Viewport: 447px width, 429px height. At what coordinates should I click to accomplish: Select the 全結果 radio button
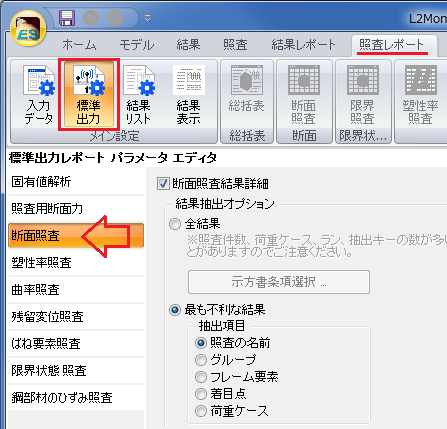point(175,224)
